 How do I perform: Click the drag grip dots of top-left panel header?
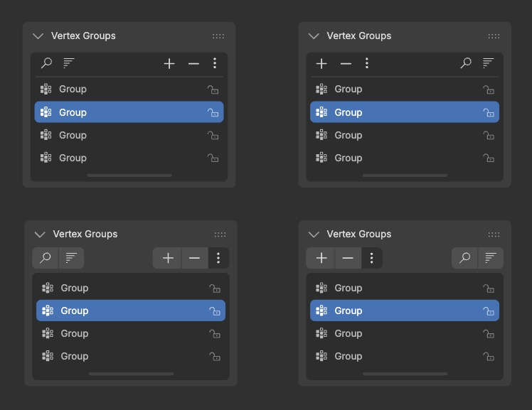[x=218, y=36]
